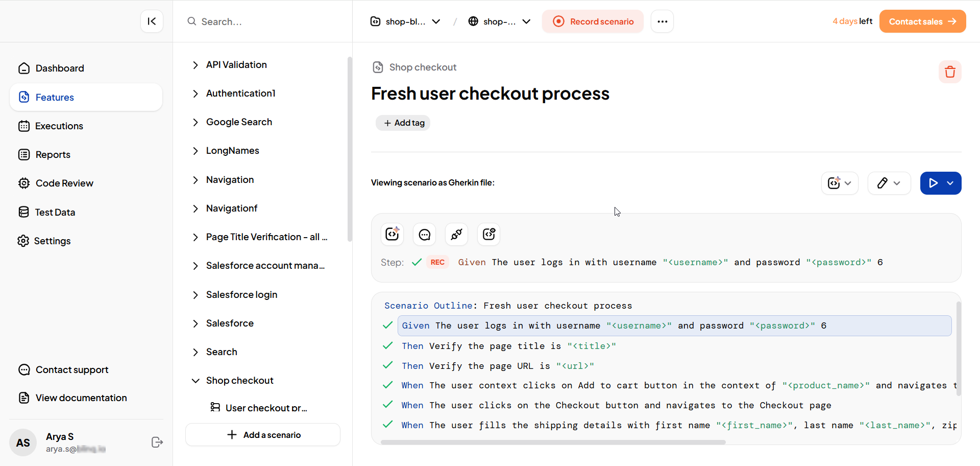
Task: Expand the Salesforce login feature
Action: 195,295
